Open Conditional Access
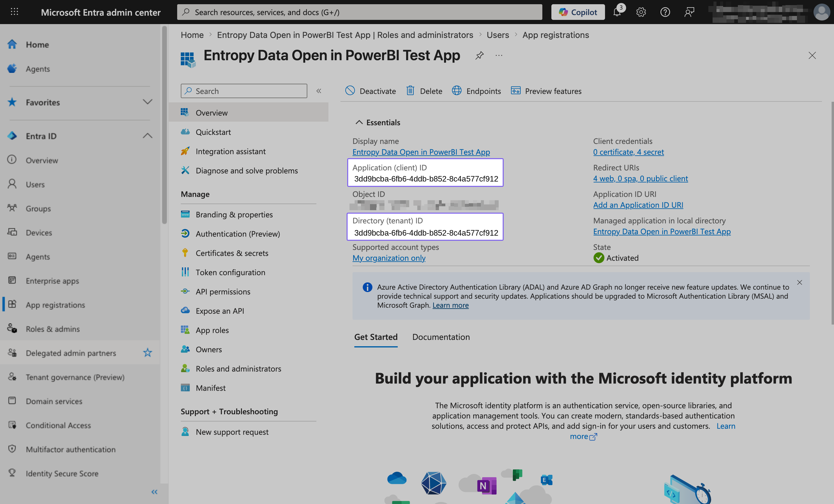 click(58, 425)
